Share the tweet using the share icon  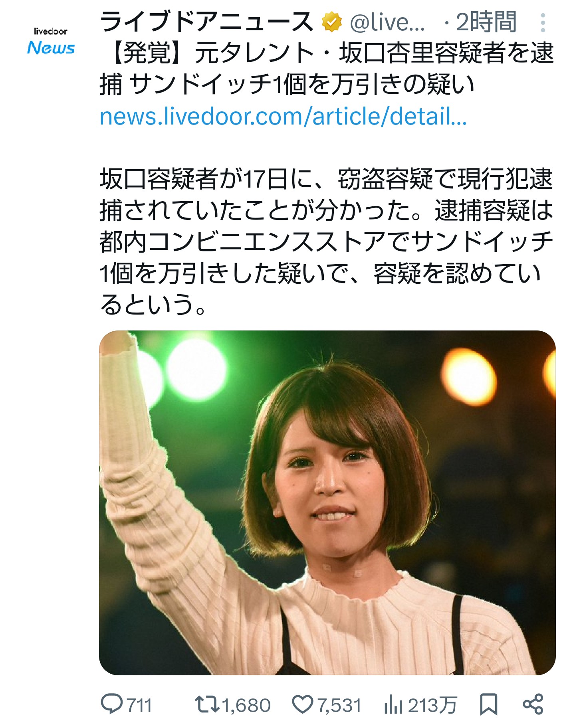tap(533, 704)
